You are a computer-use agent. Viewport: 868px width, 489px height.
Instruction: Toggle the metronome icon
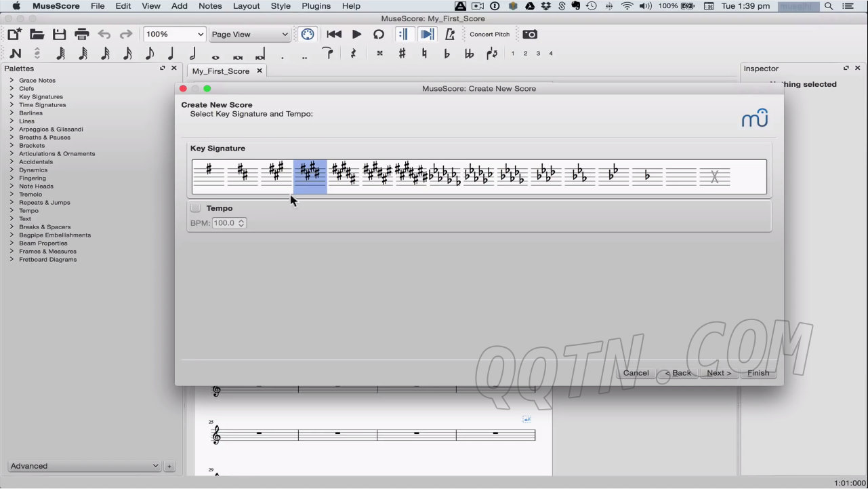450,35
